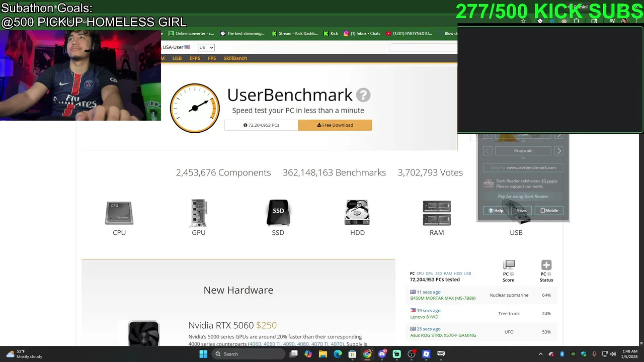644x362 pixels.
Task: Filter recent tests by SSD tab
Action: [439, 274]
